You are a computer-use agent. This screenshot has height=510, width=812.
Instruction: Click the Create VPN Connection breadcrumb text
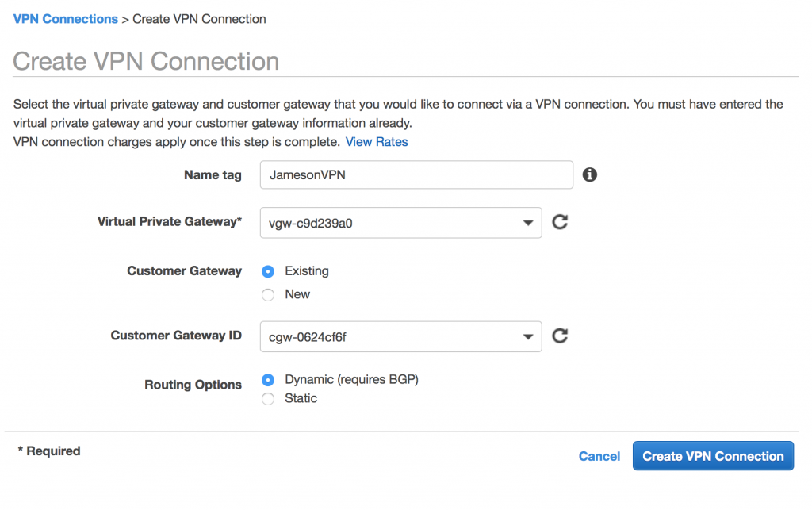coord(199,19)
